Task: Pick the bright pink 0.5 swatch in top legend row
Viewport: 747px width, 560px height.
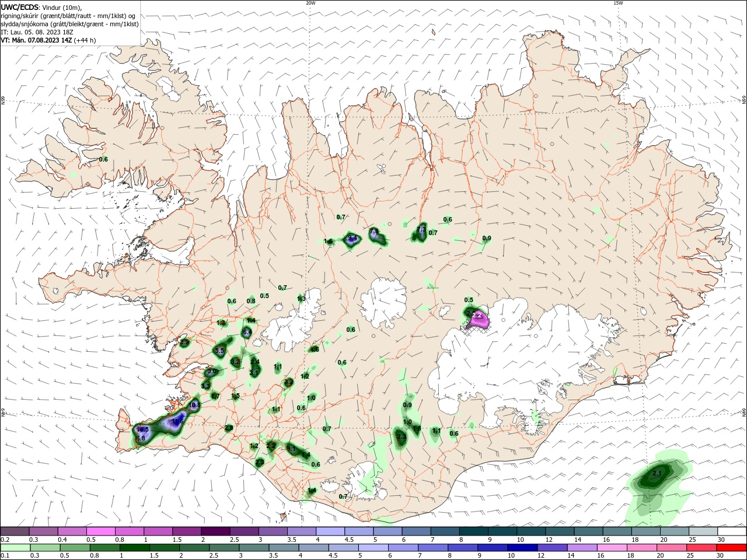Action: [x=100, y=531]
